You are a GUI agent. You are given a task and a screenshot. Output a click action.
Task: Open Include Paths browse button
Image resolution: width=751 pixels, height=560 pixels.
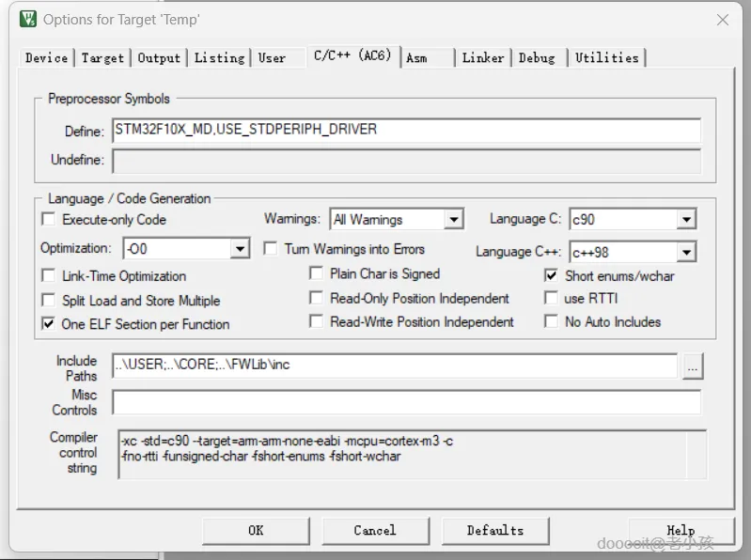coord(693,366)
